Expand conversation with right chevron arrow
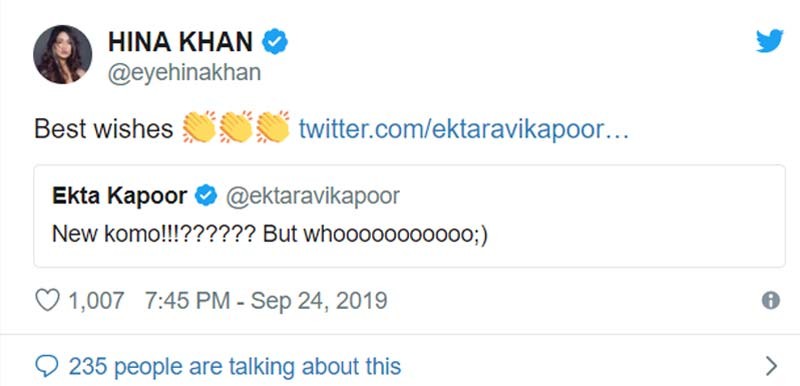800x386 pixels. tap(771, 366)
